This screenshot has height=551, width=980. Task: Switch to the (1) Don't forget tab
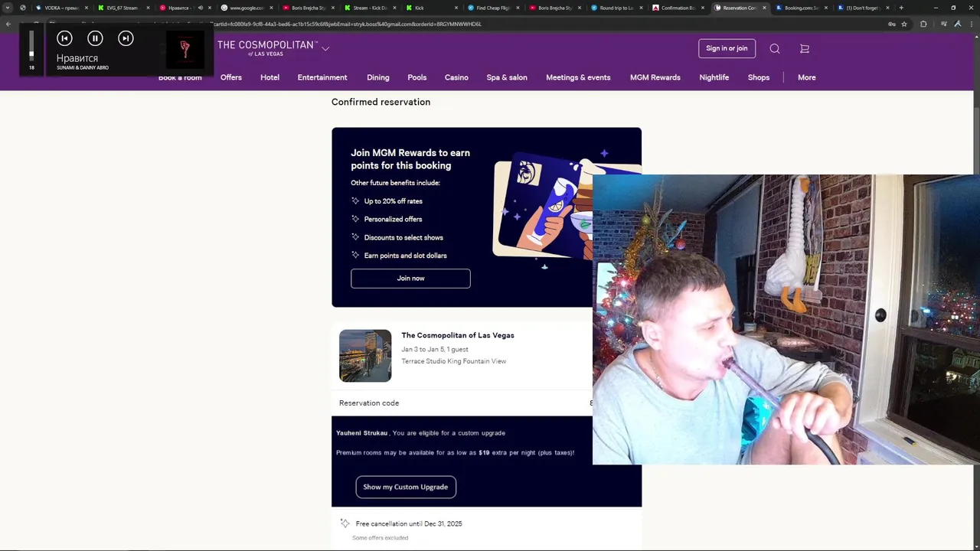click(x=862, y=8)
